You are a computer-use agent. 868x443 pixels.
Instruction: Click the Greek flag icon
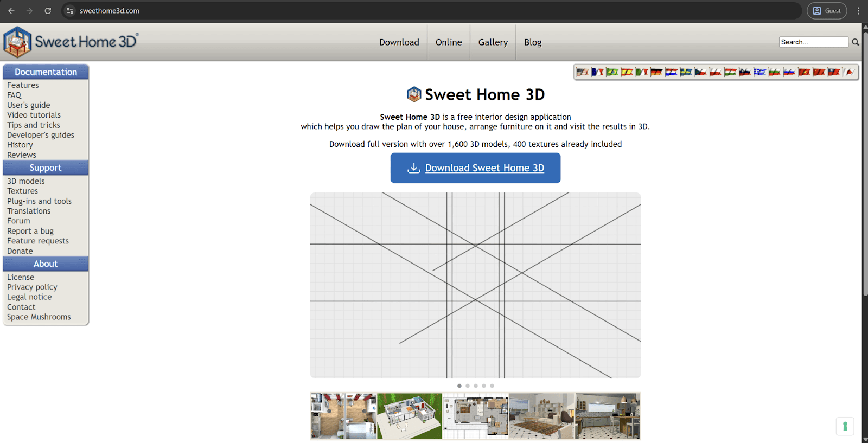[x=759, y=72]
